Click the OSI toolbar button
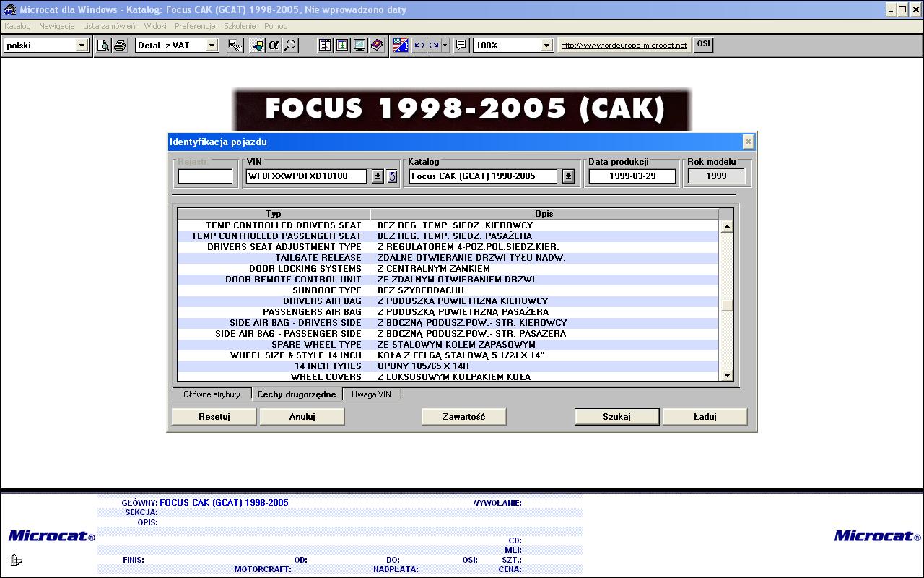 click(x=703, y=45)
